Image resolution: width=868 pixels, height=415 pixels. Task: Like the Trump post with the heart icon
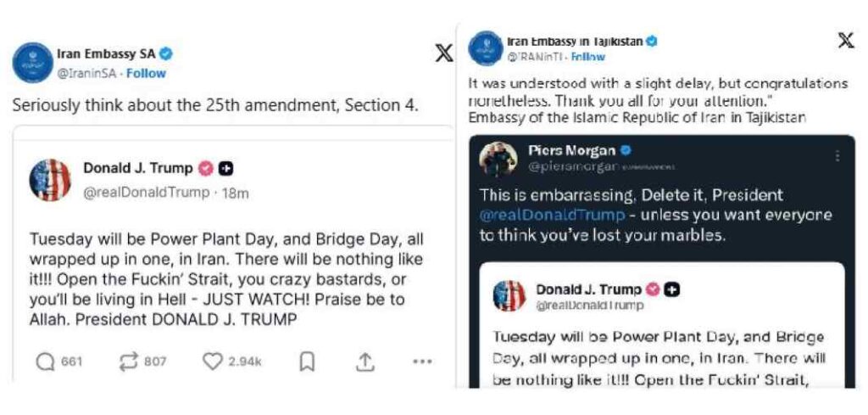coord(212,362)
